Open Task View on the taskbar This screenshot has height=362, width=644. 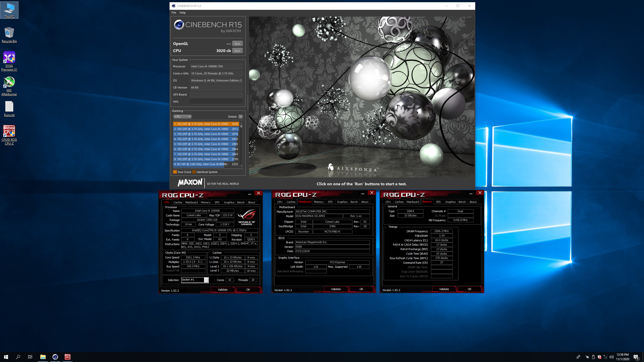click(30, 357)
